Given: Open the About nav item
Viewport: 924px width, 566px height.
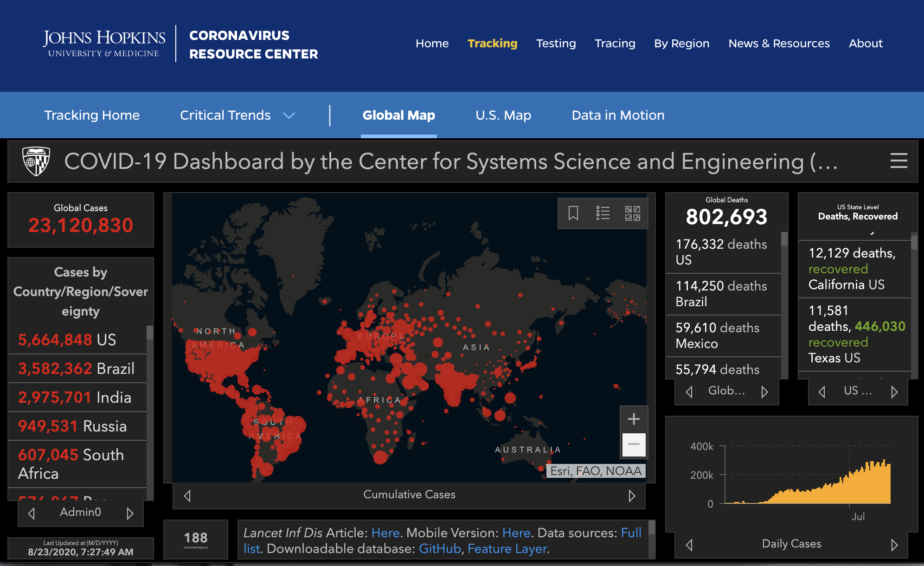Looking at the screenshot, I should pos(866,43).
